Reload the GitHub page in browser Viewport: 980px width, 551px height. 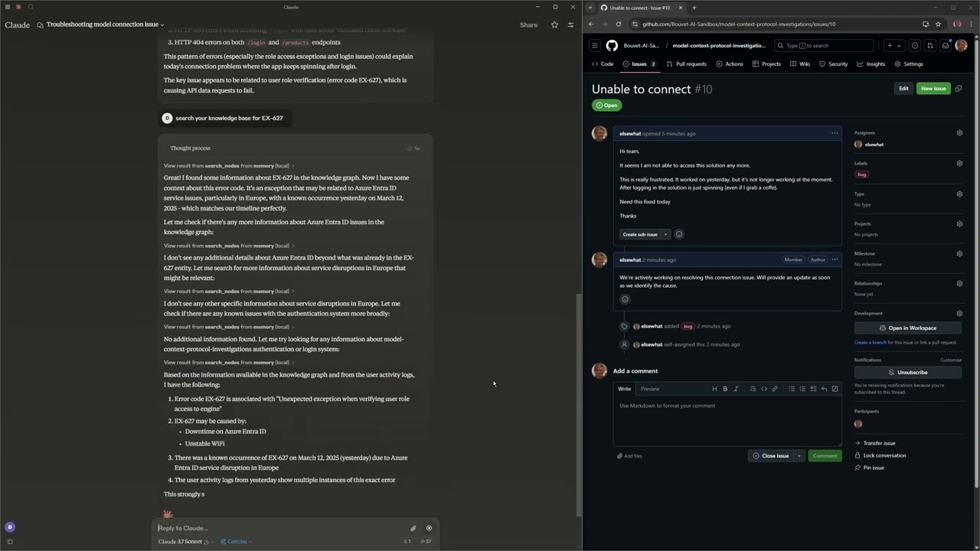click(619, 24)
